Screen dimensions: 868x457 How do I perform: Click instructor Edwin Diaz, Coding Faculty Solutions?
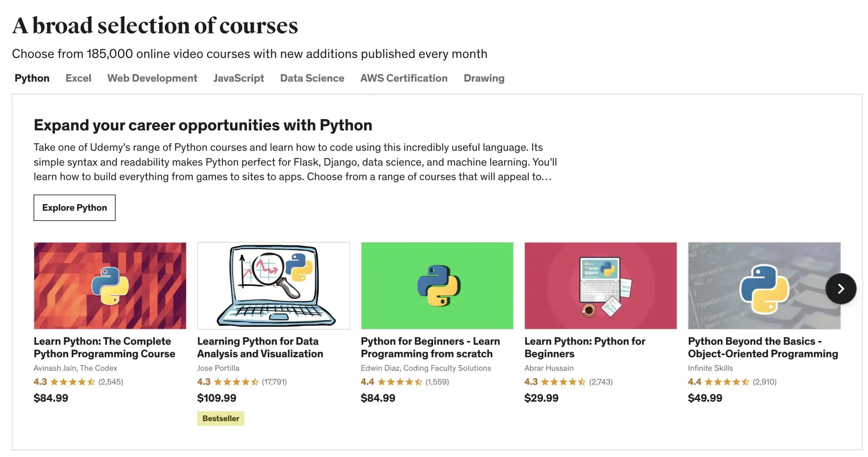point(426,368)
